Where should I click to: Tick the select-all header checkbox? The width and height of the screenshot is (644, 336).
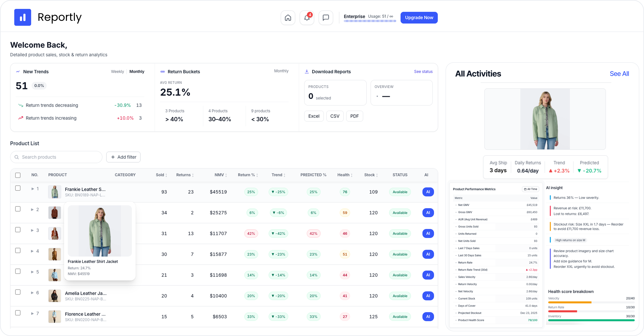coord(18,175)
